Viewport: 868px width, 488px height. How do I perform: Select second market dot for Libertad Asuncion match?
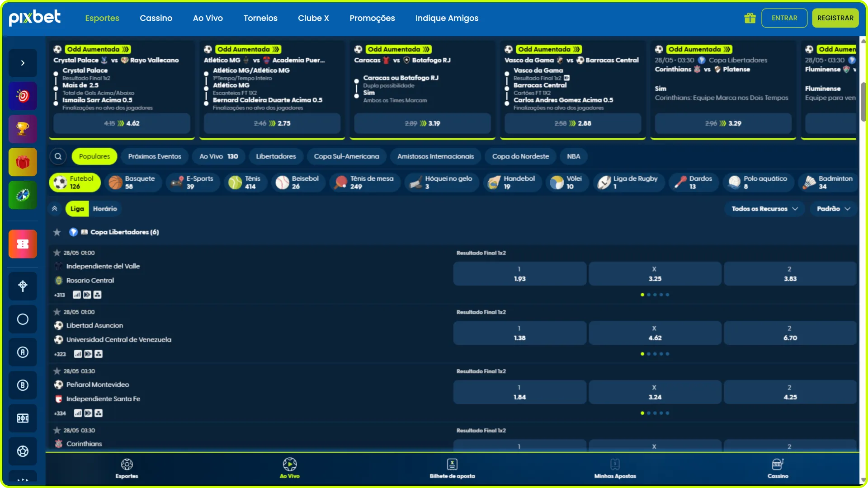pyautogui.click(x=649, y=354)
